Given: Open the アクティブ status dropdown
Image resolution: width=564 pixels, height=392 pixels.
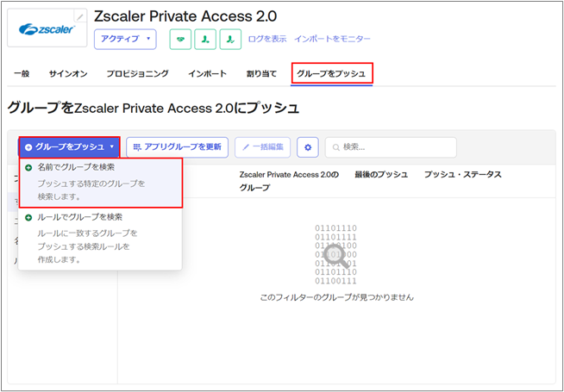Looking at the screenshot, I should (125, 39).
